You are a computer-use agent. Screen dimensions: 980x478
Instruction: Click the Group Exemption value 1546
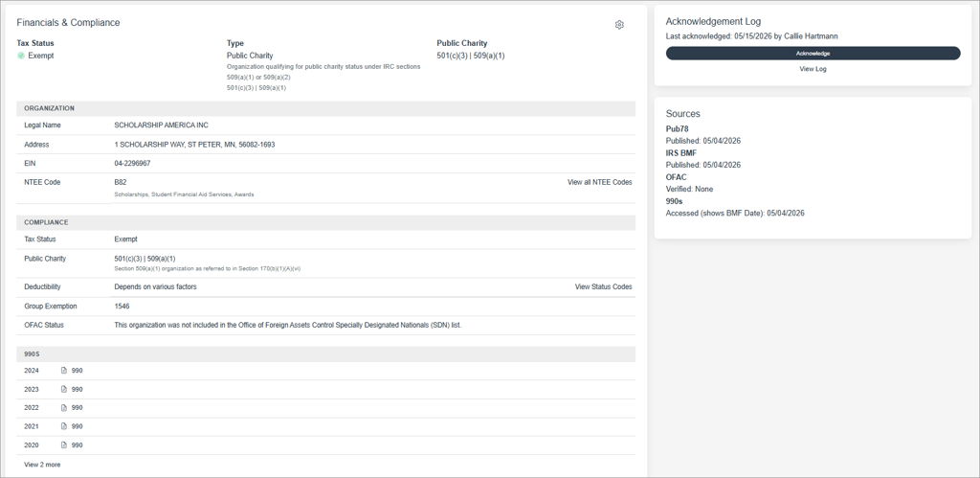point(122,306)
